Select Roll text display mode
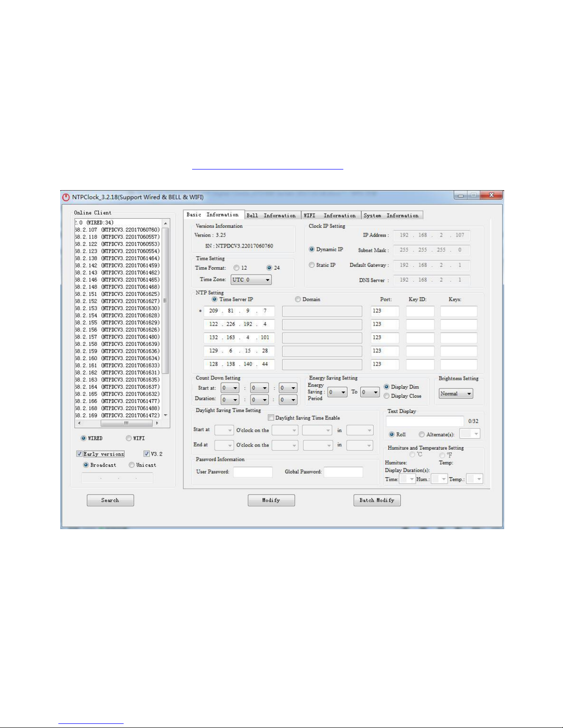563x728 pixels. pyautogui.click(x=392, y=435)
